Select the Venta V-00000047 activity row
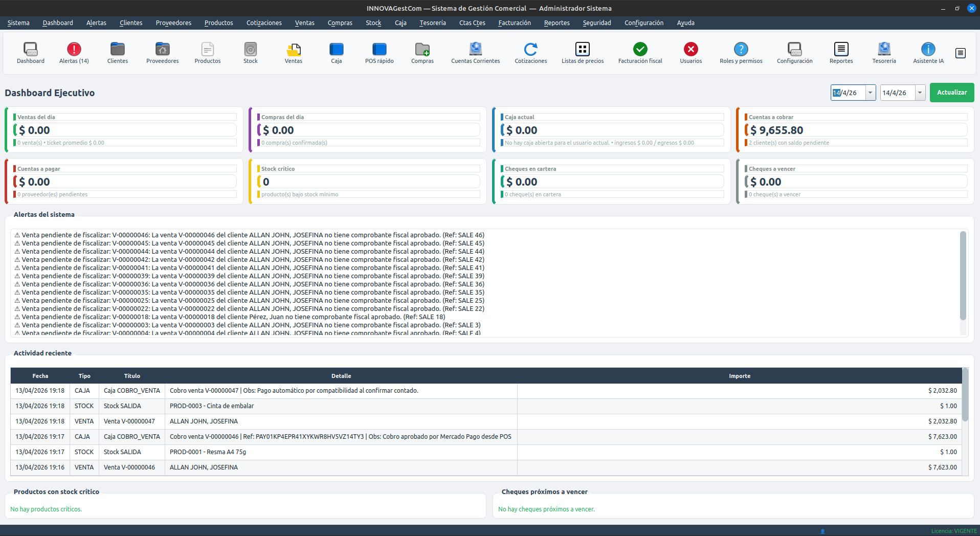 pos(129,421)
